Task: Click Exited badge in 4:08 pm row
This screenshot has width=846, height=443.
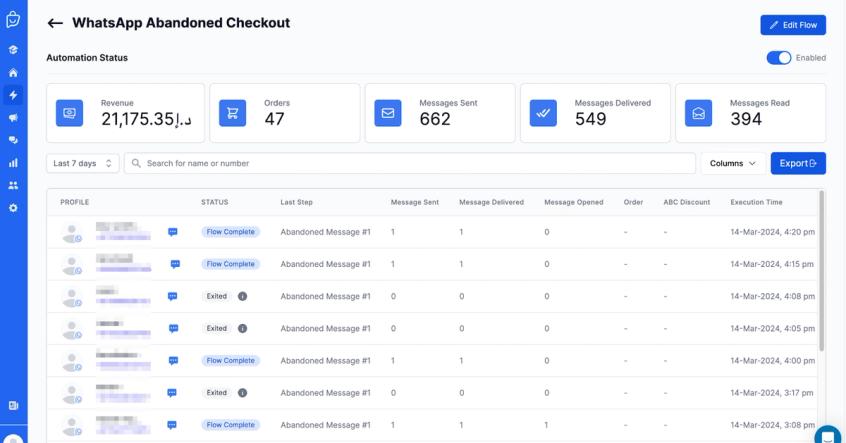Action: (x=216, y=296)
